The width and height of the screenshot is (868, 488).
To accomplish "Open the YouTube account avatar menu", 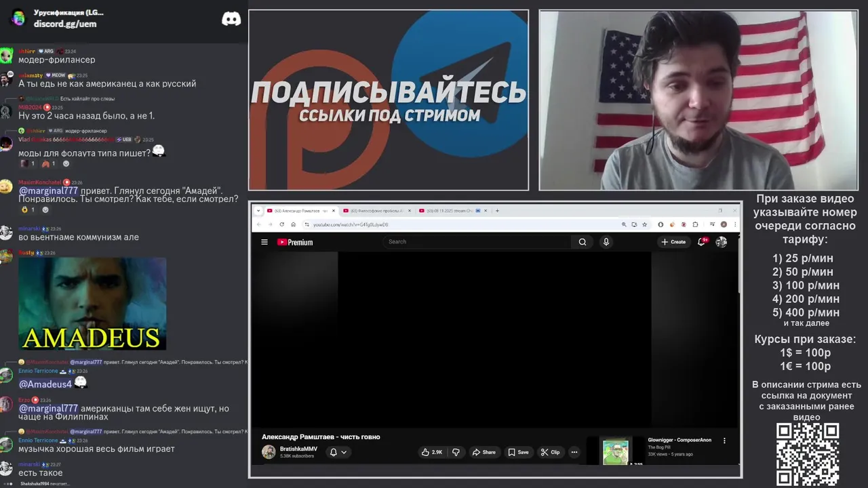I will (722, 242).
